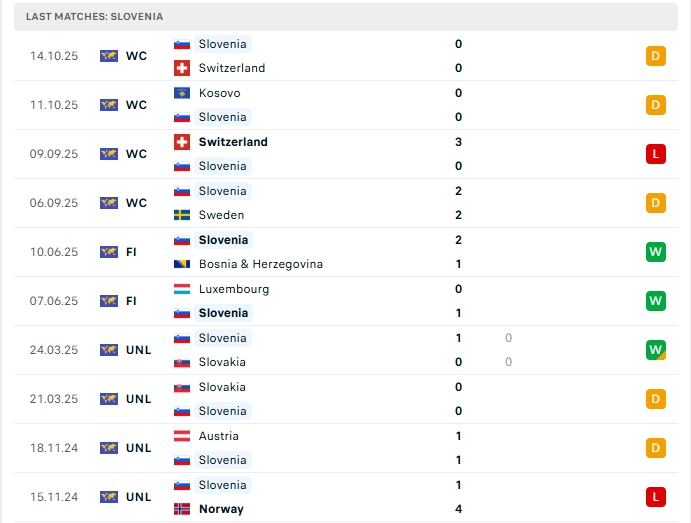Click the Luxembourg flag icon
Image resolution: width=691 pixels, height=523 pixels.
pyautogui.click(x=182, y=289)
